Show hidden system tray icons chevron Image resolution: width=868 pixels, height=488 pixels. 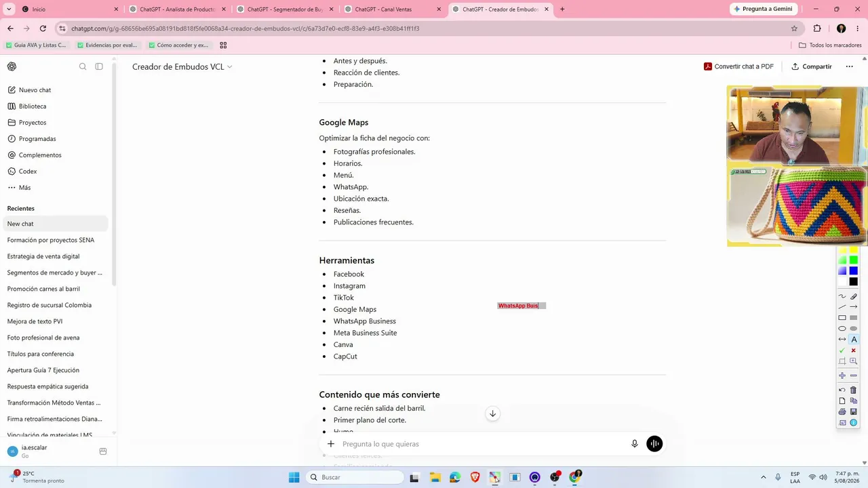click(764, 477)
